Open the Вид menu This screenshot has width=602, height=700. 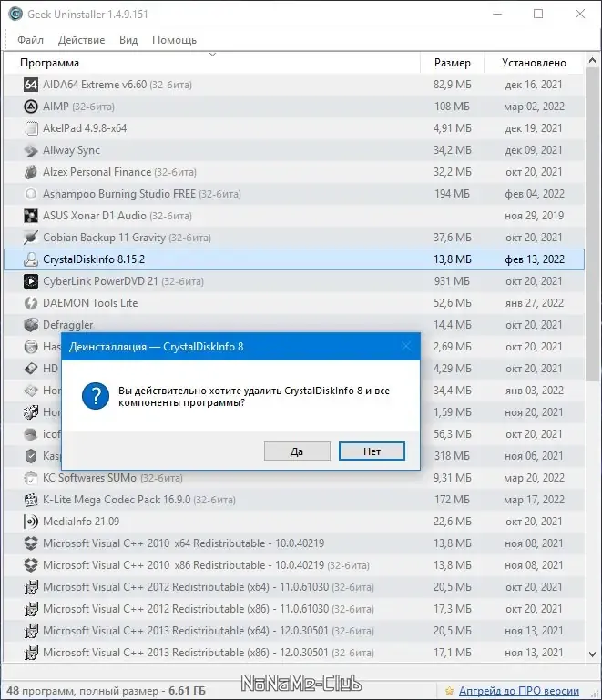pos(128,40)
